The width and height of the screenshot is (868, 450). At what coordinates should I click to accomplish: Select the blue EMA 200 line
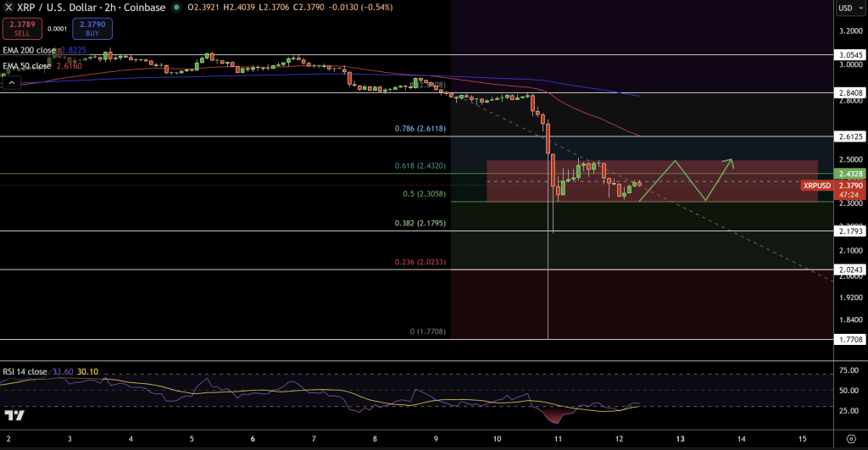593,88
